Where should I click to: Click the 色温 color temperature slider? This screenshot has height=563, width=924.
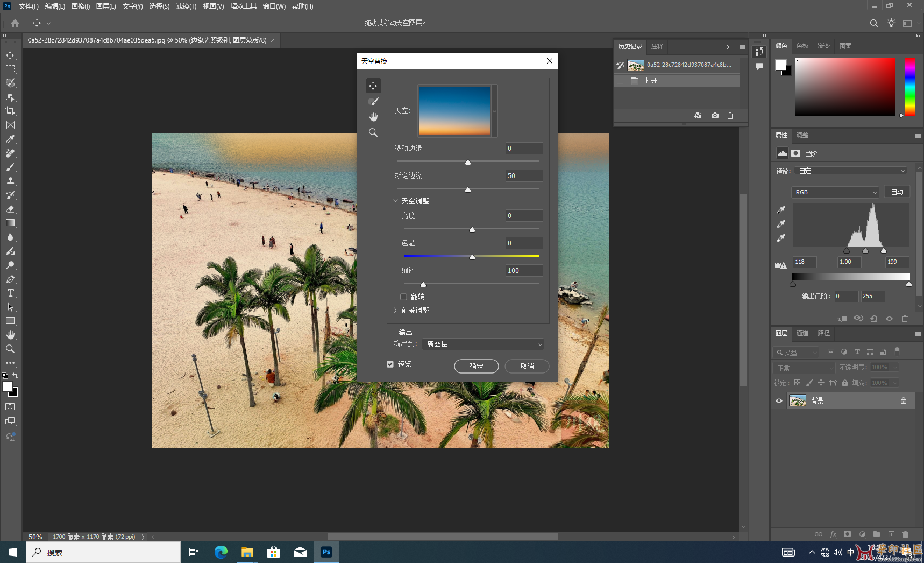pyautogui.click(x=472, y=256)
